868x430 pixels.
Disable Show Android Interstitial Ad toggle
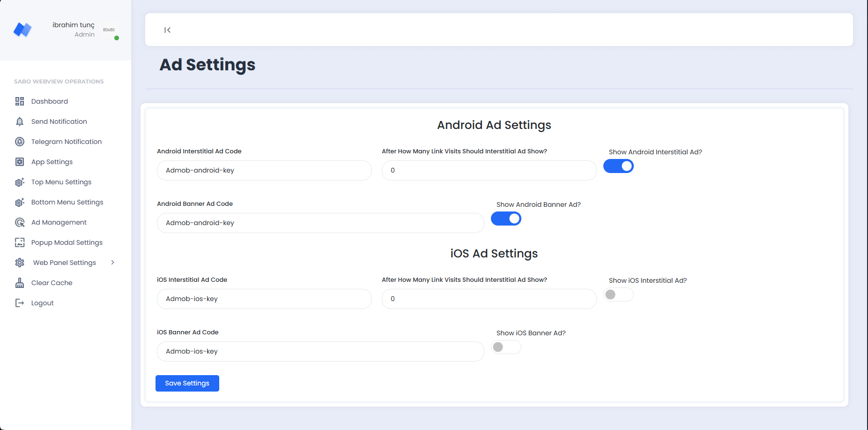click(618, 166)
